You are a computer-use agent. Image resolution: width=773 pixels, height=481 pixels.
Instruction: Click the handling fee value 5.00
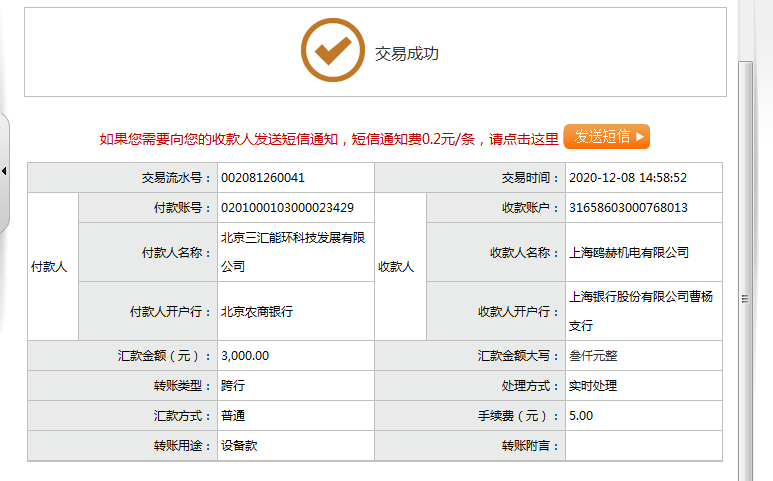coord(581,415)
